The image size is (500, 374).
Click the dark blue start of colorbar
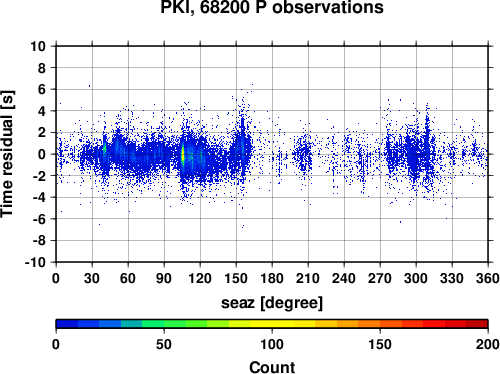(67, 324)
